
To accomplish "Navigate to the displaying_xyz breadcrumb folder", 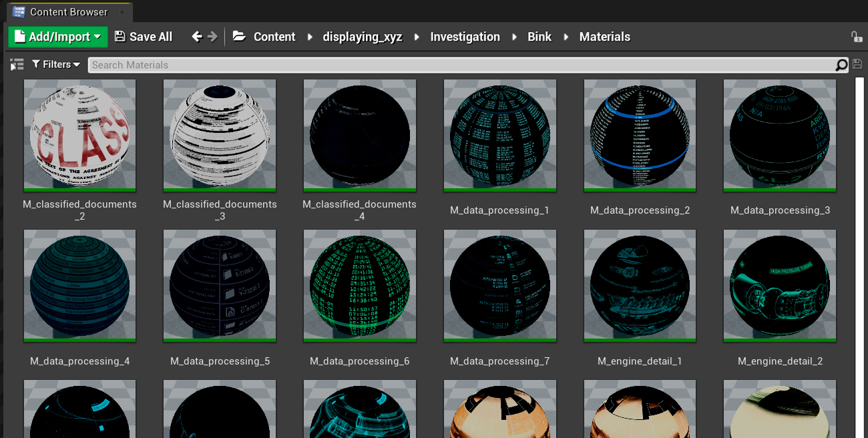I will click(363, 37).
